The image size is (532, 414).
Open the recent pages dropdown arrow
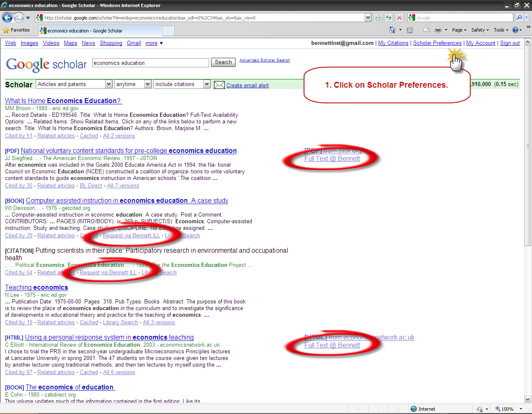28,18
